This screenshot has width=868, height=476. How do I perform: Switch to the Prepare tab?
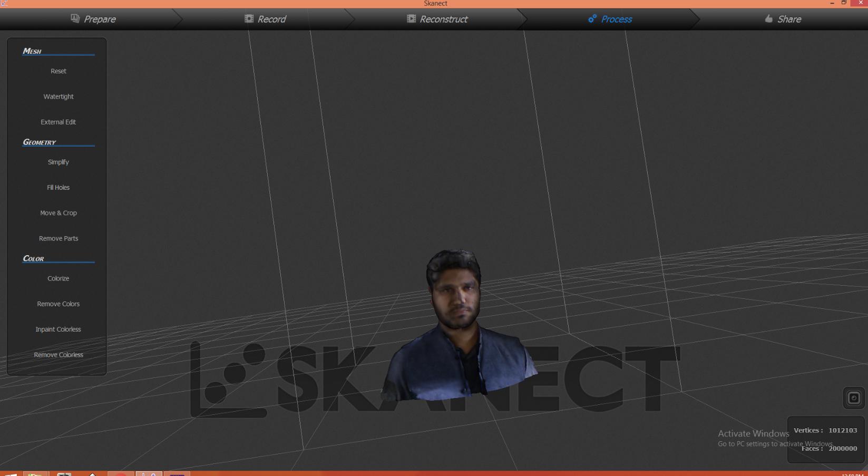[93, 19]
